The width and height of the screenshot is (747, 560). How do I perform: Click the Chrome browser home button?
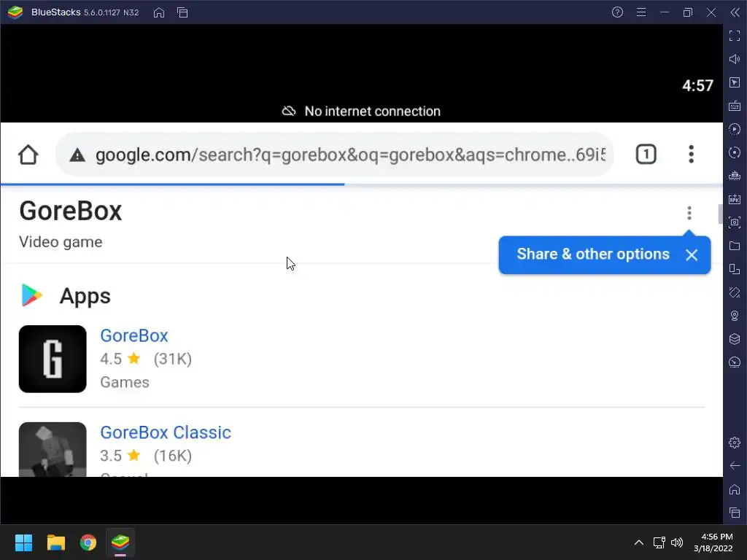click(28, 155)
